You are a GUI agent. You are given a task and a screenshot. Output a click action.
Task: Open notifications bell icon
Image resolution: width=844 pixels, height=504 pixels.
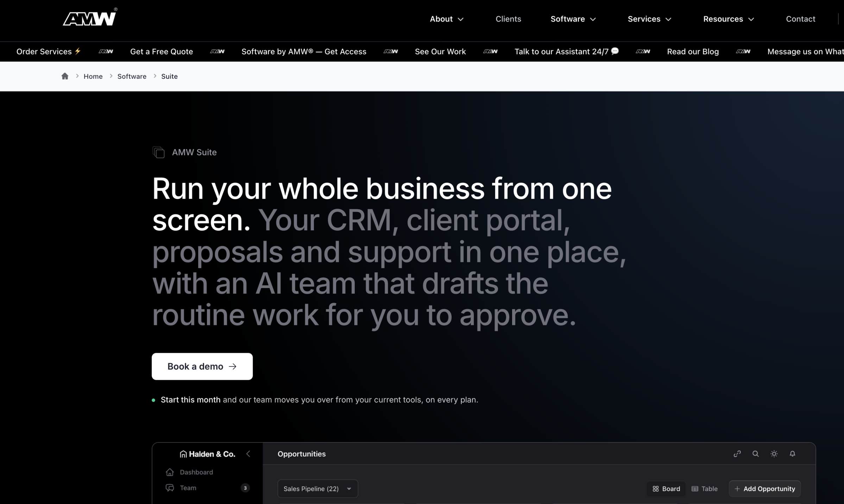792,454
